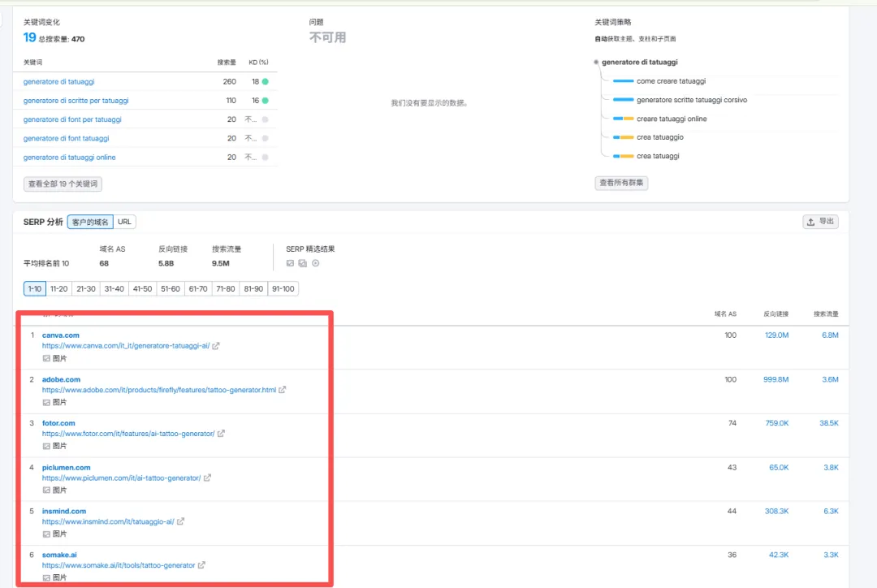Open external link icon for insmind.com URL
The width and height of the screenshot is (877, 588).
pos(180,521)
